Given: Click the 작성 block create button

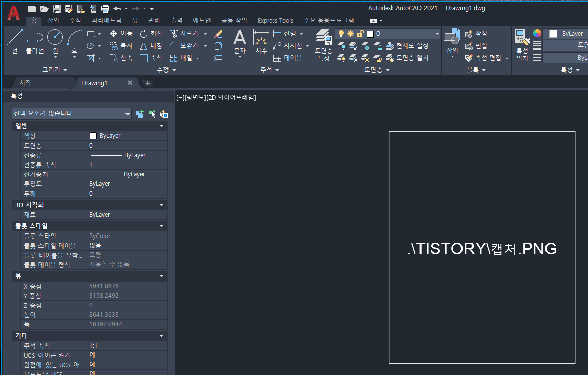Looking at the screenshot, I should [476, 34].
